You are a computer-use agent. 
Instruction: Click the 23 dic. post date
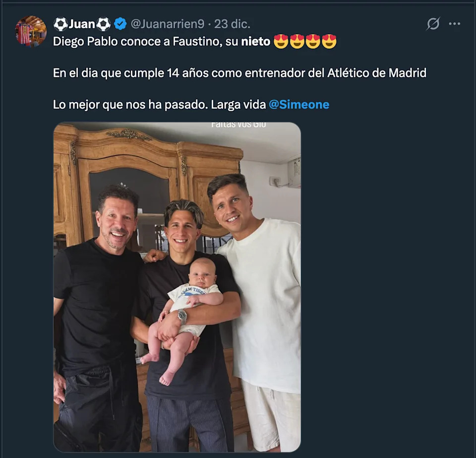click(x=232, y=24)
